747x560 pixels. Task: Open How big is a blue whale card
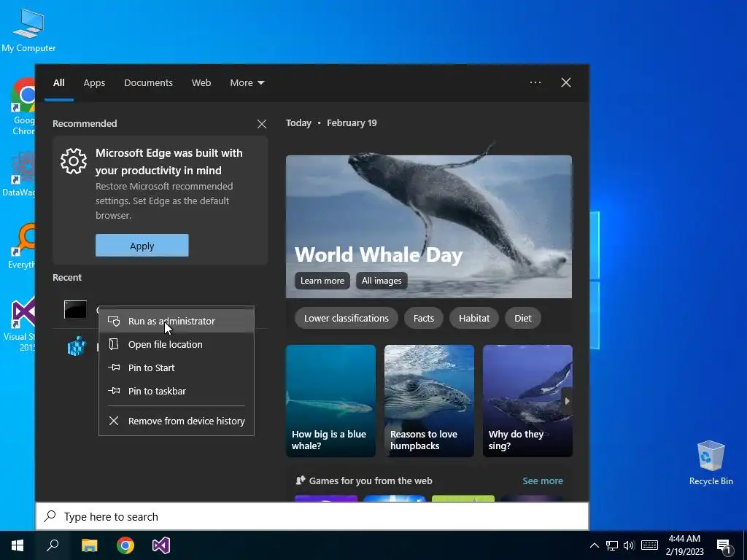330,401
